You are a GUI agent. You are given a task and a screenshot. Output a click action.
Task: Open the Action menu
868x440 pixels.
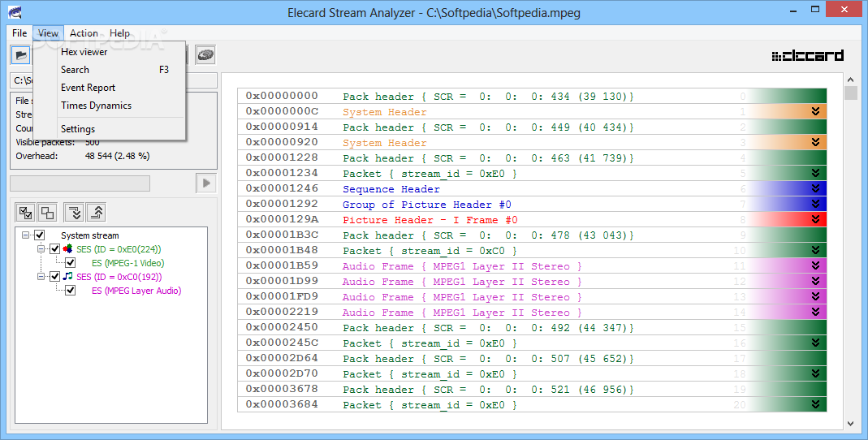(x=84, y=33)
